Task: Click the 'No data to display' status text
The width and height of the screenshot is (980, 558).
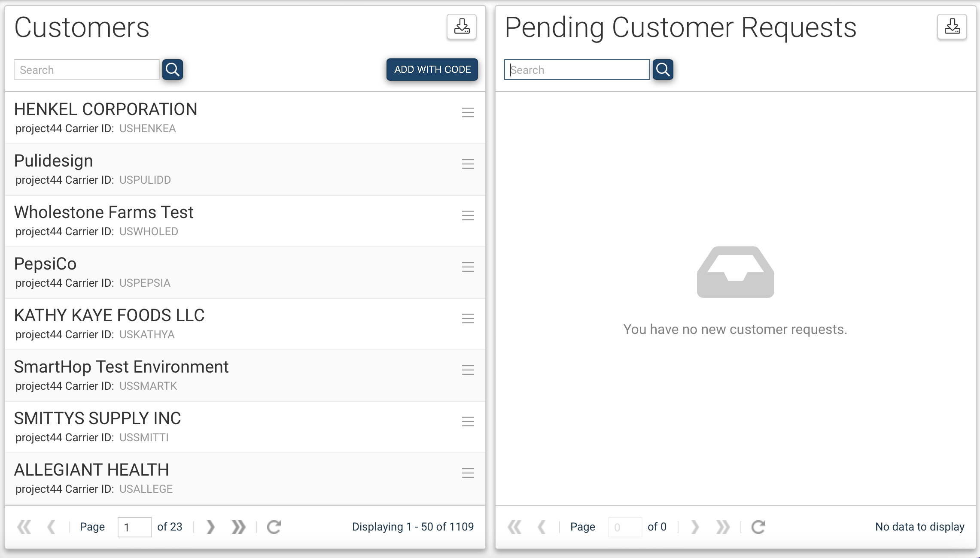Action: click(920, 527)
